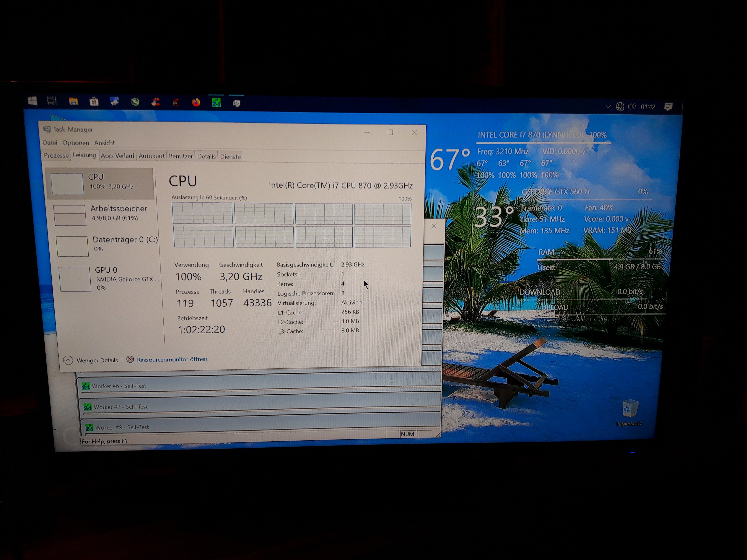
Task: Open the Firefox browser from taskbar
Action: tap(196, 102)
